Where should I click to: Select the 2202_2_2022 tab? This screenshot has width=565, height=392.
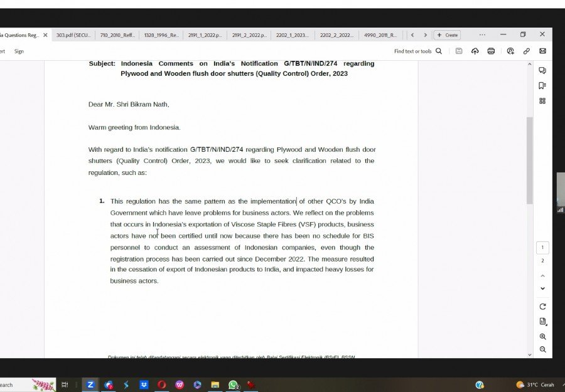(336, 35)
